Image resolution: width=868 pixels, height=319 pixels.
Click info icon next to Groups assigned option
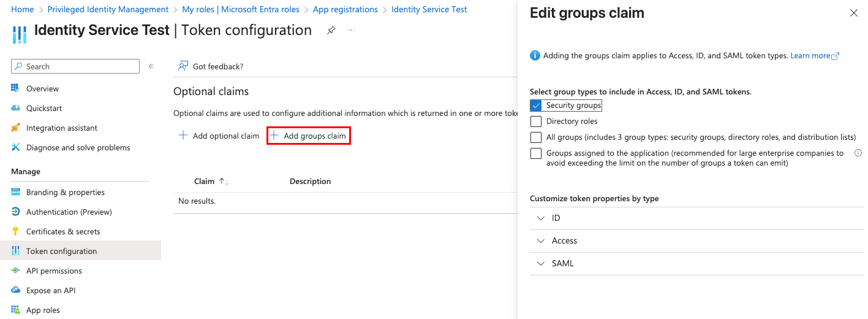pos(858,153)
